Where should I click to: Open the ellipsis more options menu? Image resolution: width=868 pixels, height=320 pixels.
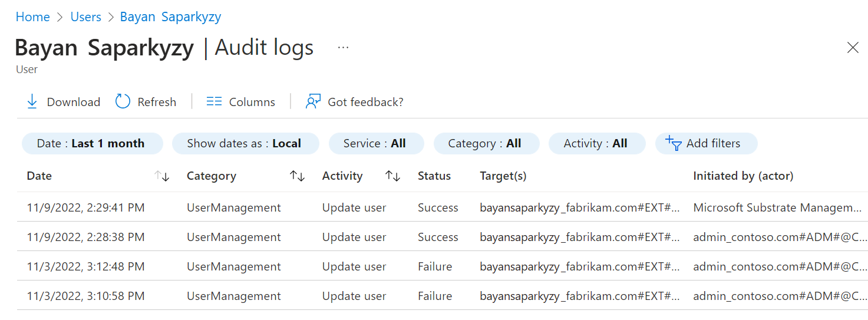tap(343, 48)
